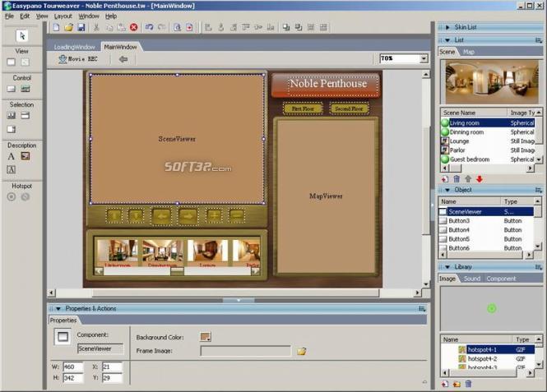Image resolution: width=547 pixels, height=392 pixels.
Task: Select the first Selection tool icon
Action: click(x=12, y=116)
